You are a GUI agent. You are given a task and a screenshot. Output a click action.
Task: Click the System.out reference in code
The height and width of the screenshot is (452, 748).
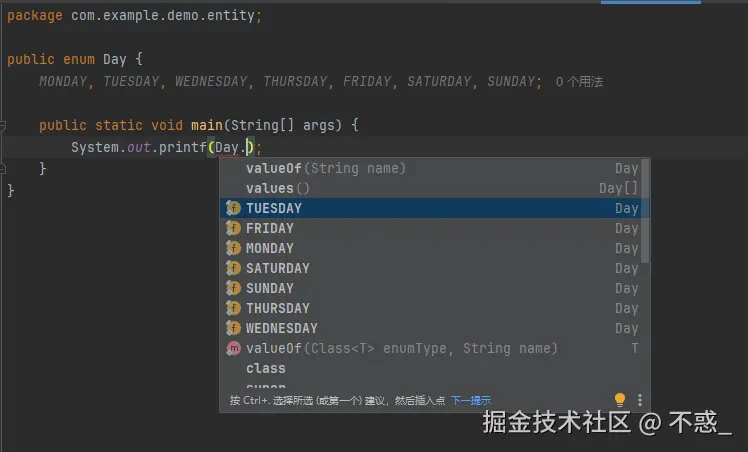click(111, 147)
